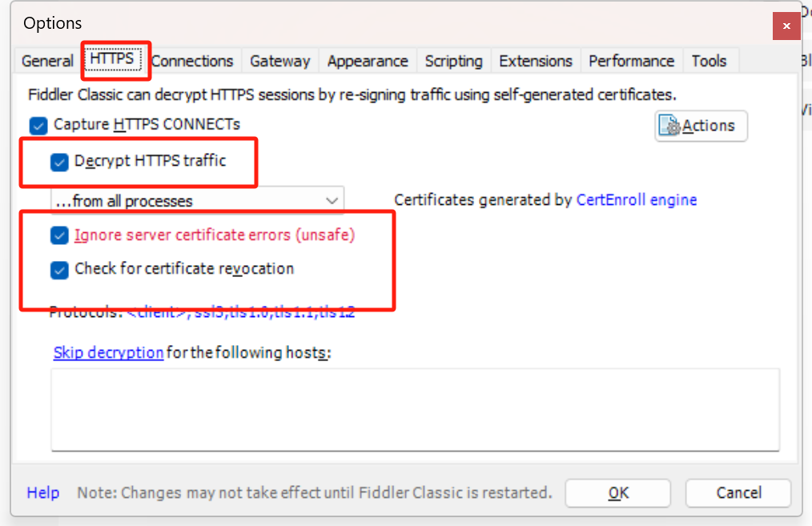Confirm with the OK button
This screenshot has height=526, width=812.
pos(618,493)
